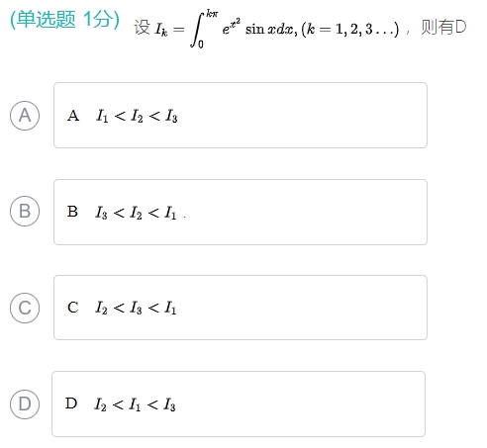Screen dimensions: 487x448
Task: Click the 则有D text after the formula
Action: coord(443,27)
